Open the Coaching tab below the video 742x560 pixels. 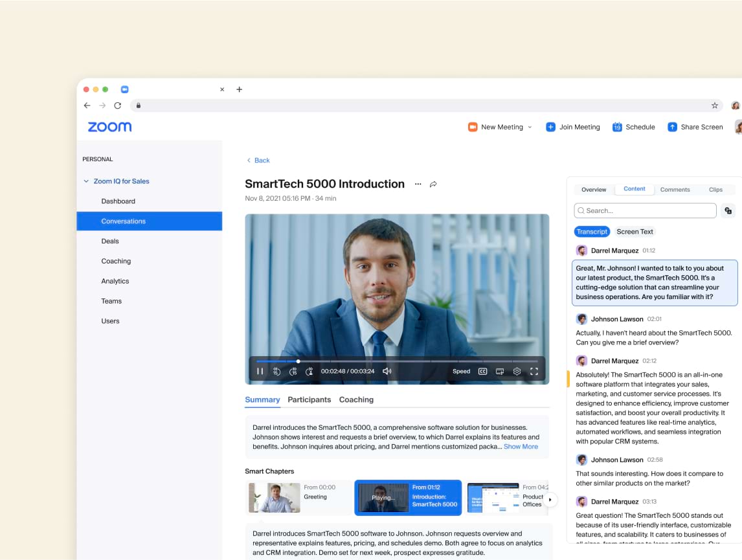(x=356, y=399)
